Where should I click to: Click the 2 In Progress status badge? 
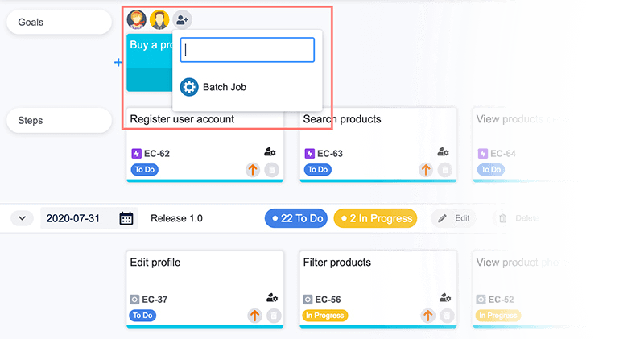375,218
